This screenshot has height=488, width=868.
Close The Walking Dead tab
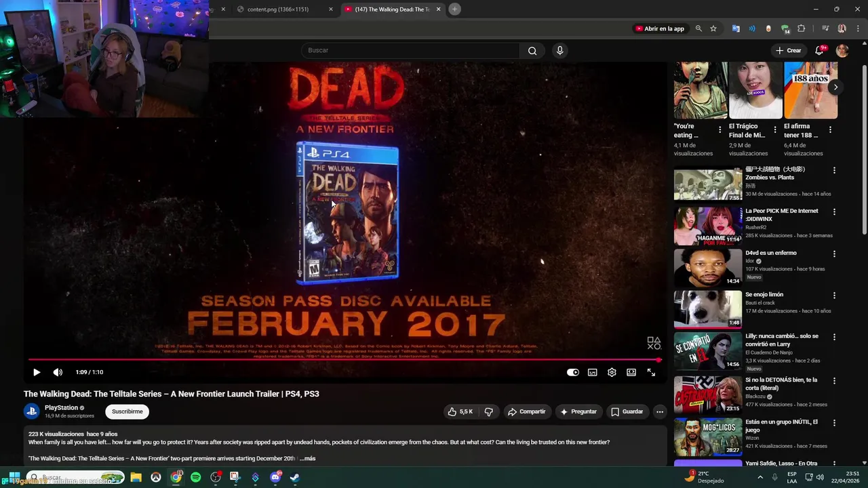click(x=439, y=9)
